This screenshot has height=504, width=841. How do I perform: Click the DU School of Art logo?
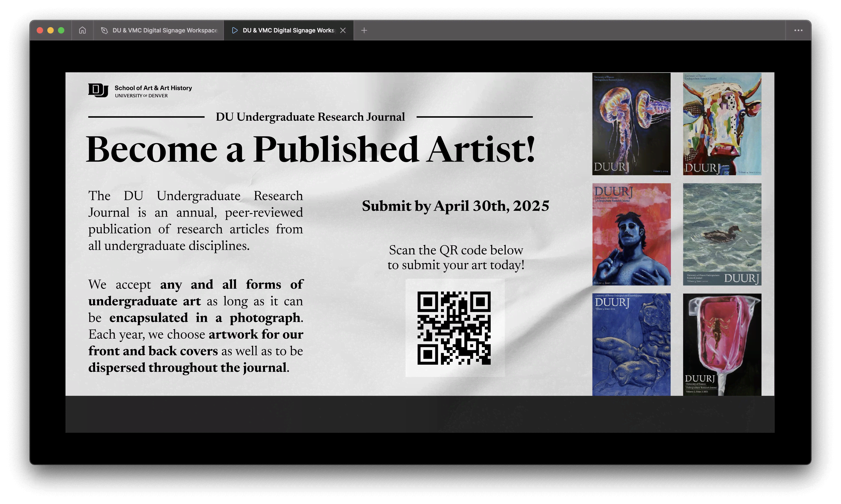tap(140, 91)
